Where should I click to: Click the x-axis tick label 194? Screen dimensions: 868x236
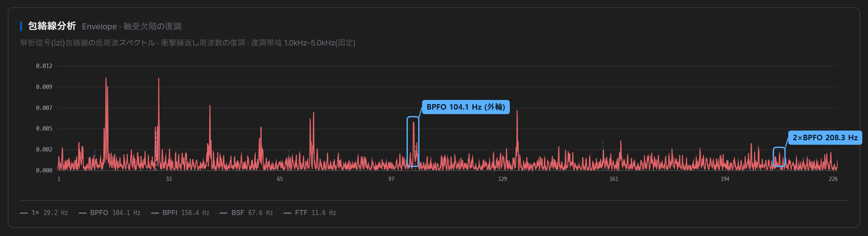[x=725, y=179]
